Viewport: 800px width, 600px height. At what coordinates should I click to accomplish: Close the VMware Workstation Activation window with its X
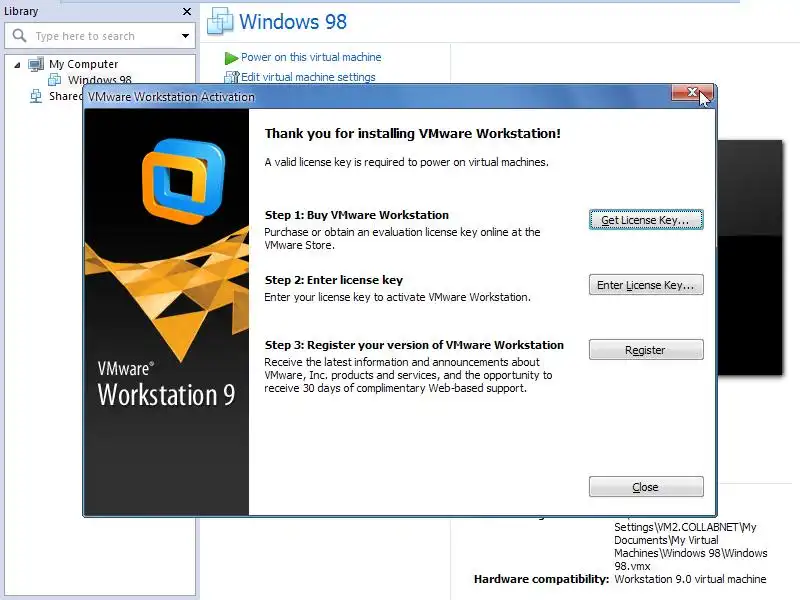(x=692, y=92)
